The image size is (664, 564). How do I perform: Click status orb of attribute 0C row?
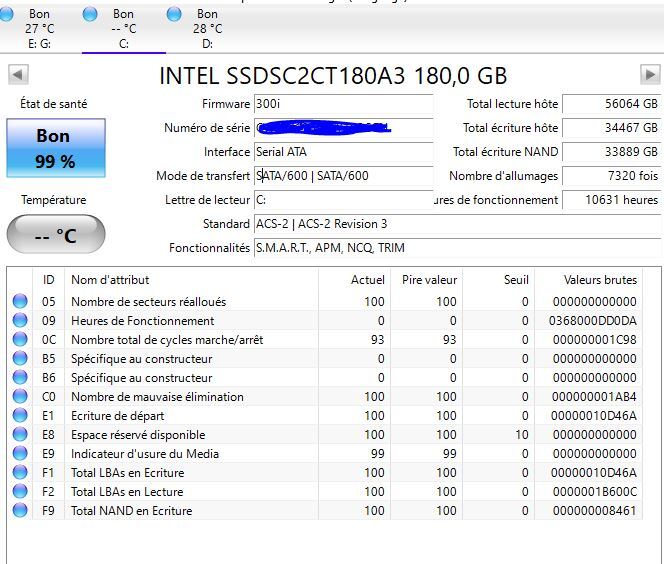pyautogui.click(x=20, y=339)
